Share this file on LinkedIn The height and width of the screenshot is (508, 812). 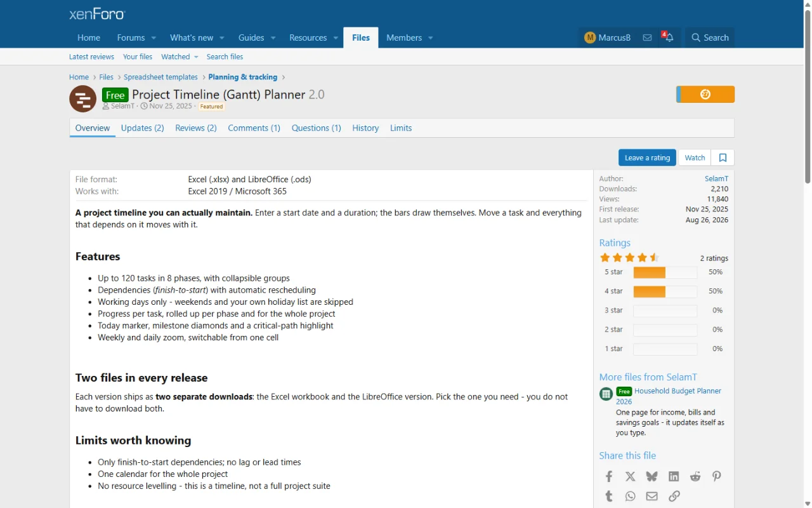point(674,476)
